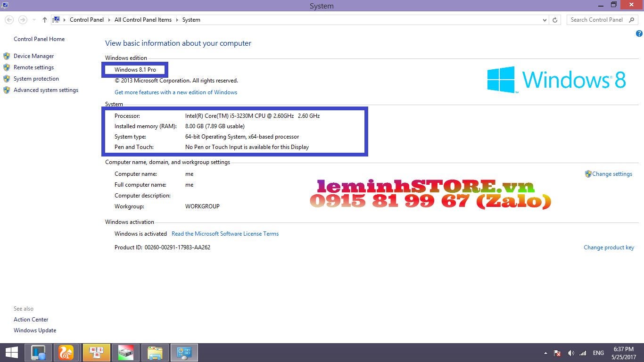Click the 2013 Microsoft Corporation copyright text

(176, 81)
